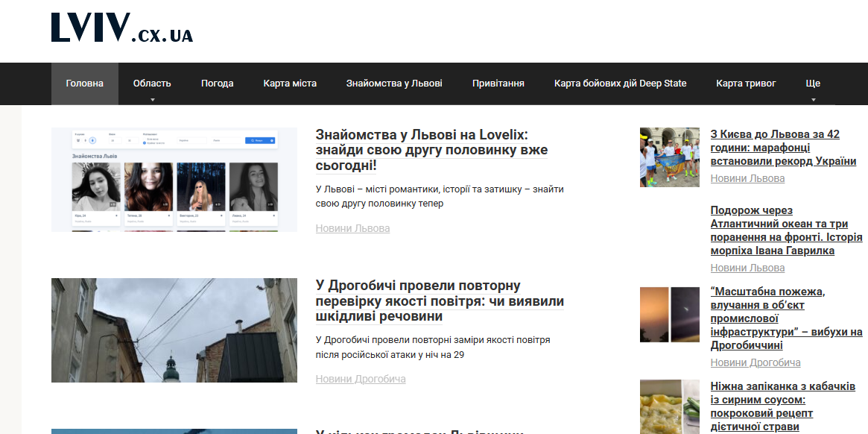Open the Погода menu item
868x434 pixels.
coord(217,84)
